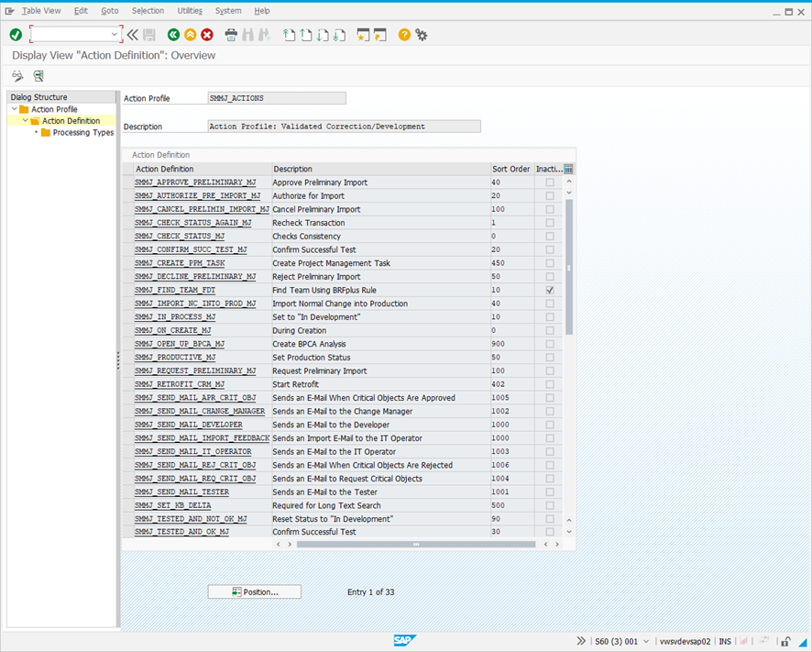Open table settings icon above the scrollbar

click(568, 169)
